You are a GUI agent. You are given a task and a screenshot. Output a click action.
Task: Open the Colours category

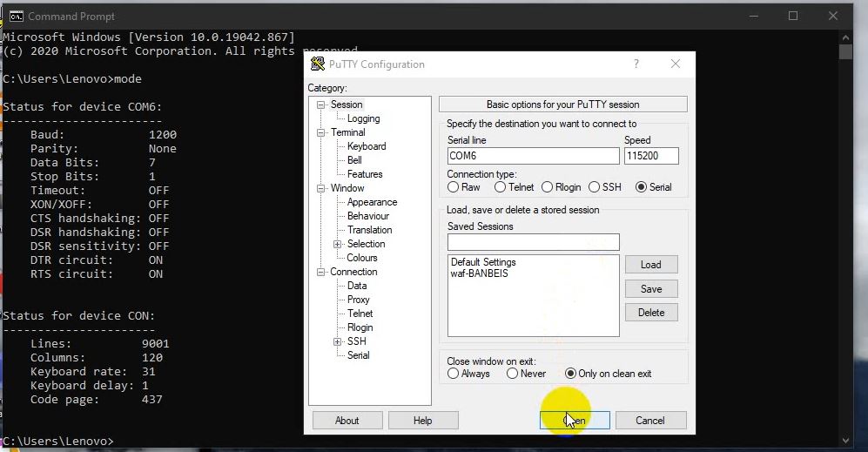click(361, 258)
